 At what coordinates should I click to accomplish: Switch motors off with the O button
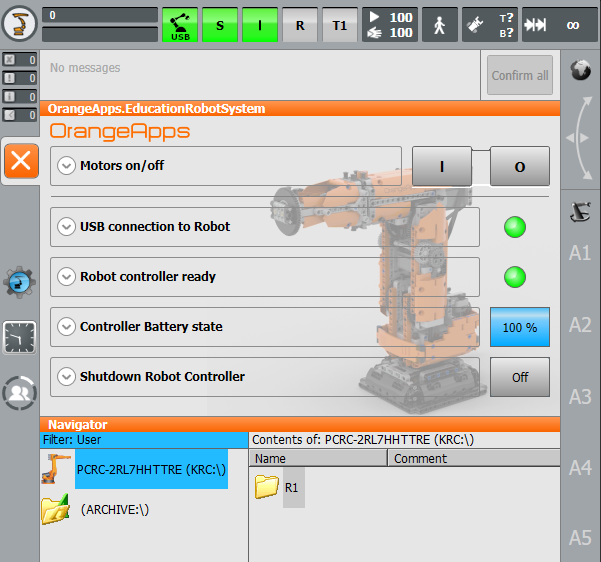[520, 166]
